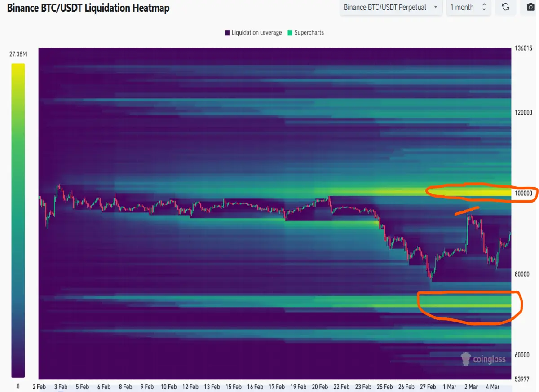Click the 0 scale minimum label
This screenshot has height=392, width=539.
click(x=18, y=387)
